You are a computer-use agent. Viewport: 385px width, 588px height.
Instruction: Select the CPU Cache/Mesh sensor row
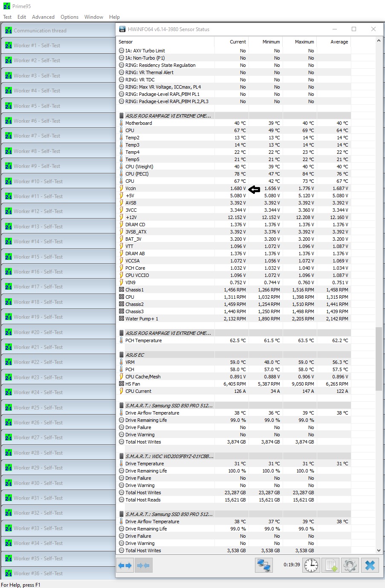(234, 377)
